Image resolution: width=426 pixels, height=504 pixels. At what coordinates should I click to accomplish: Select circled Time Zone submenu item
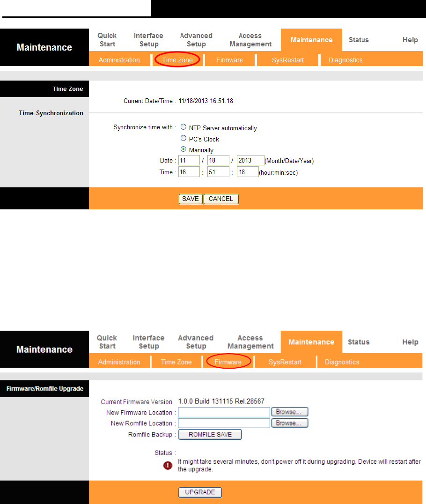click(177, 60)
